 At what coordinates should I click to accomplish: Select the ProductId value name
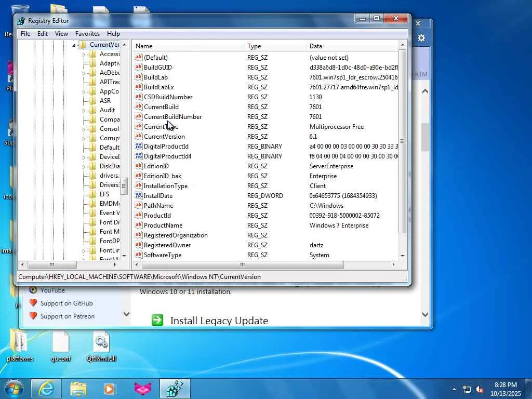(x=157, y=216)
